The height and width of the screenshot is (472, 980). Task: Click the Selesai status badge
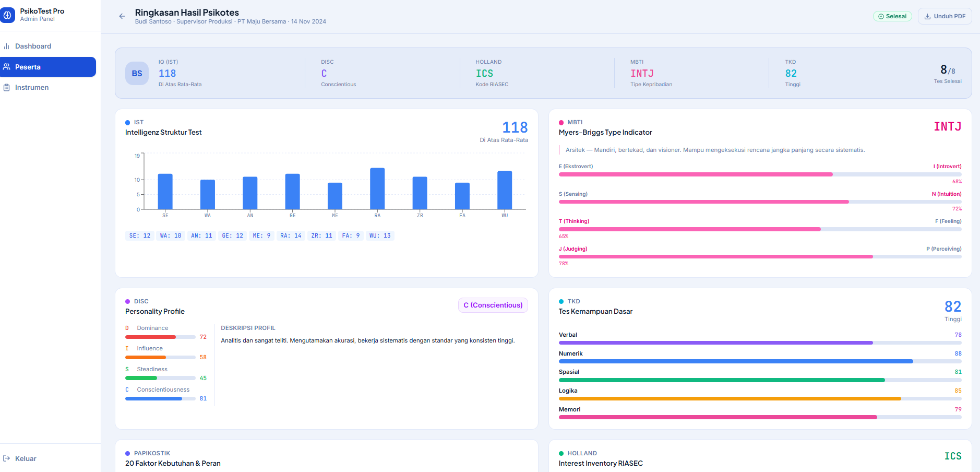tap(892, 16)
